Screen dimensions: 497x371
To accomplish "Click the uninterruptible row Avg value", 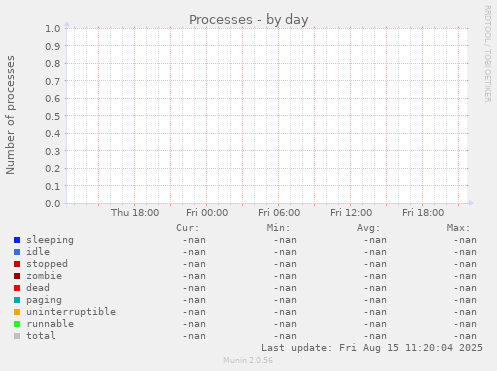I will 375,312.
